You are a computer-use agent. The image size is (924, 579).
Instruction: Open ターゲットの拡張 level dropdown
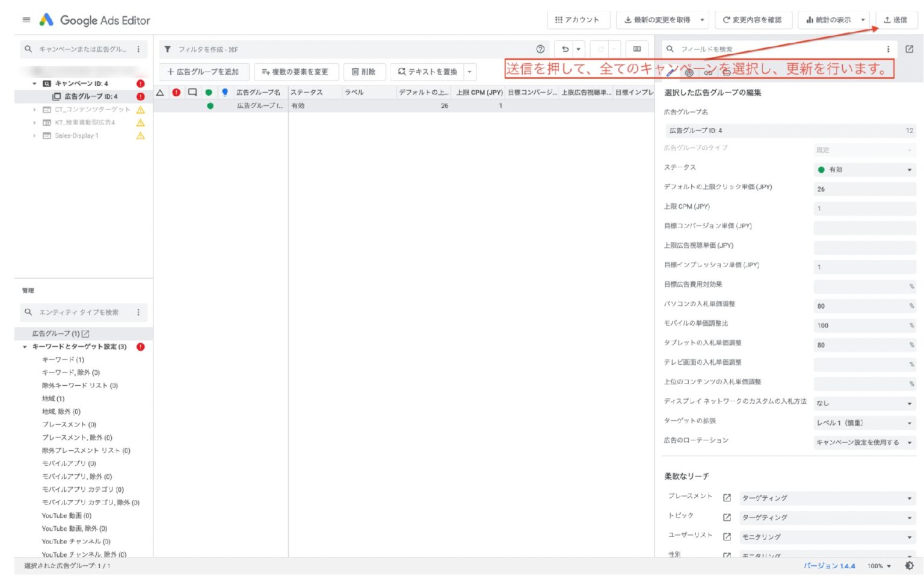pyautogui.click(x=864, y=423)
